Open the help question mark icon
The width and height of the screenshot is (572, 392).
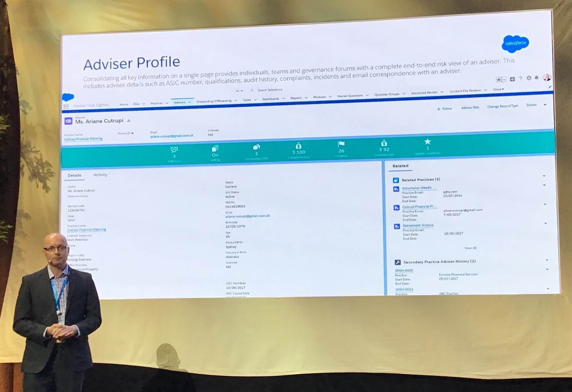pyautogui.click(x=521, y=79)
